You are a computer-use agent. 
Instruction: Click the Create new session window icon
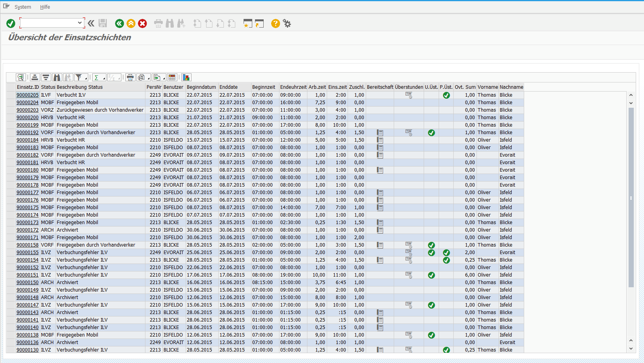pyautogui.click(x=248, y=24)
